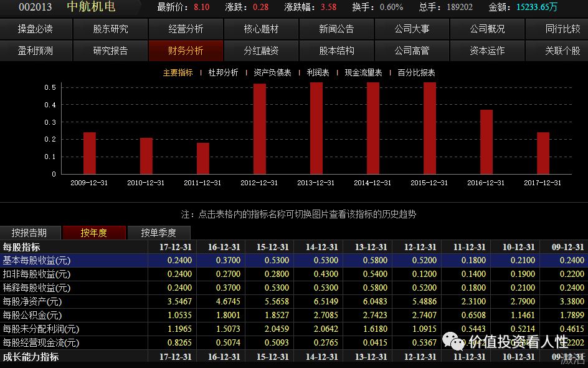Screen dimensions: 588x368
Task: Click the 2016-12-31 chart bar
Action: 486,142
